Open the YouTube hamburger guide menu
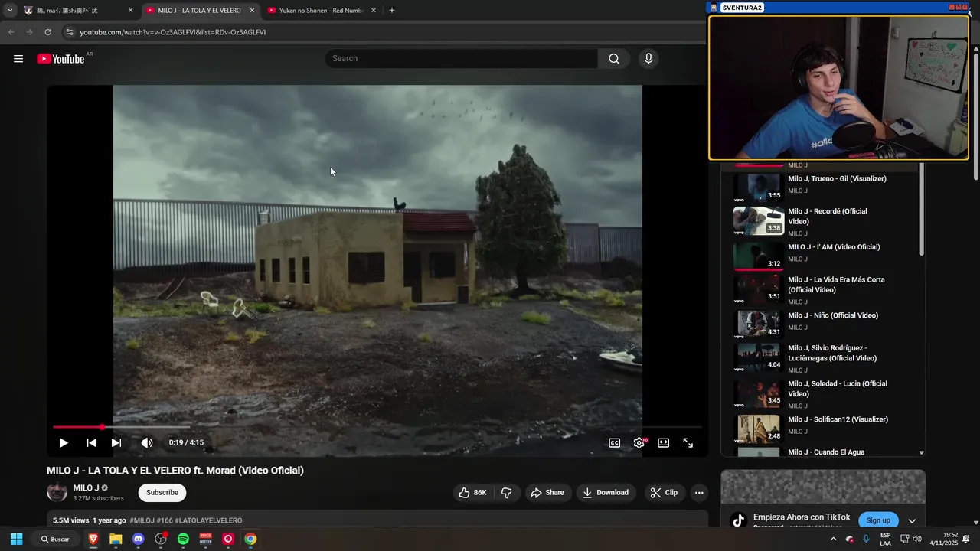This screenshot has height=551, width=980. [x=18, y=59]
